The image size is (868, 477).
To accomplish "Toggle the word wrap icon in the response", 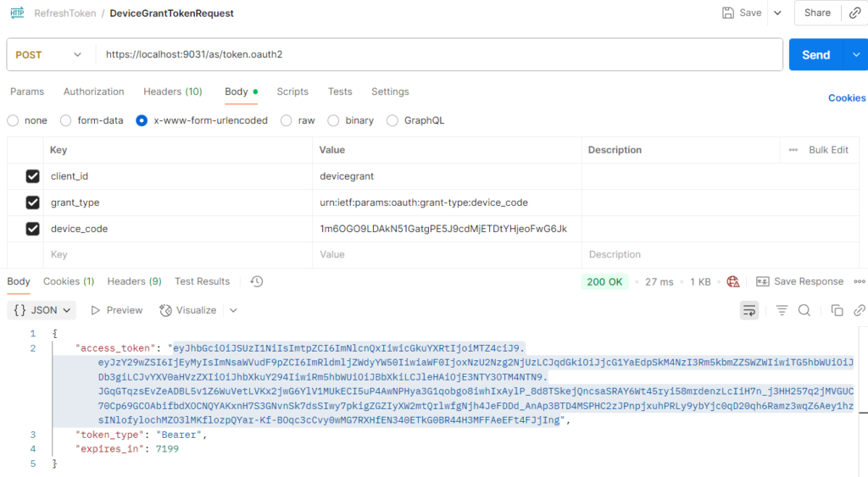I will click(x=749, y=310).
